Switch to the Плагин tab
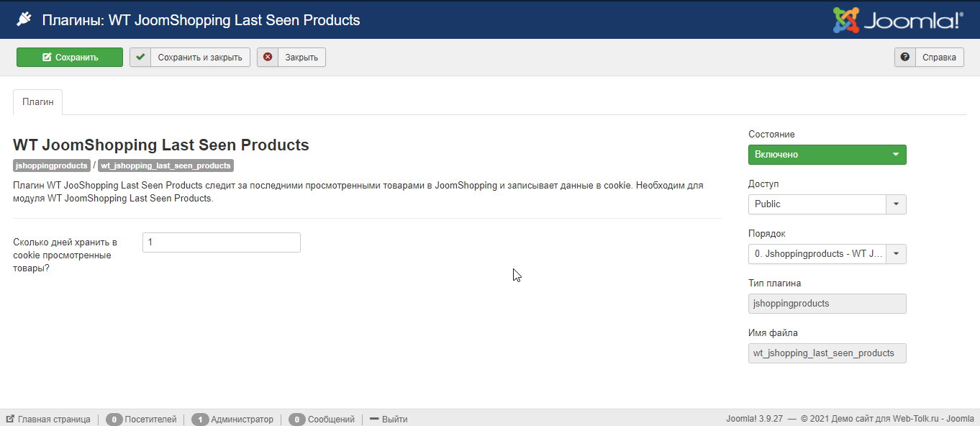Image resolution: width=980 pixels, height=426 pixels. pos(37,102)
